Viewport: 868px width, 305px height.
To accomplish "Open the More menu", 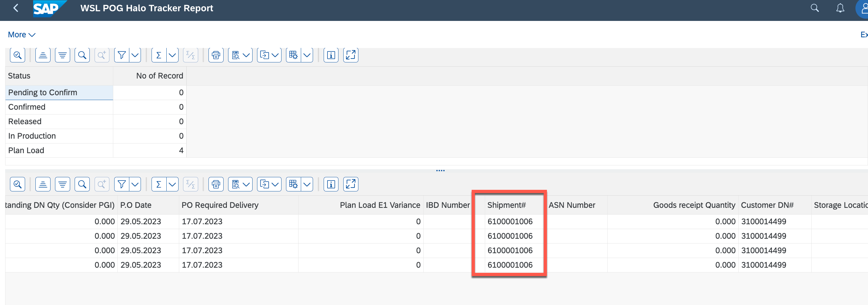I will coord(22,35).
